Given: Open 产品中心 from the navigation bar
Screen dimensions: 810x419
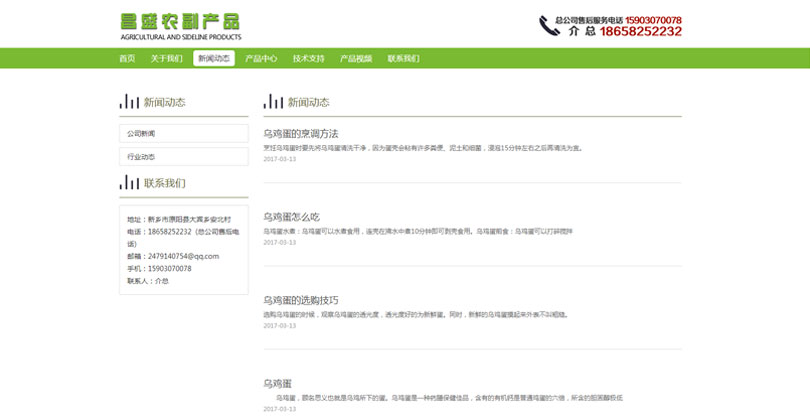Looking at the screenshot, I should 261,58.
